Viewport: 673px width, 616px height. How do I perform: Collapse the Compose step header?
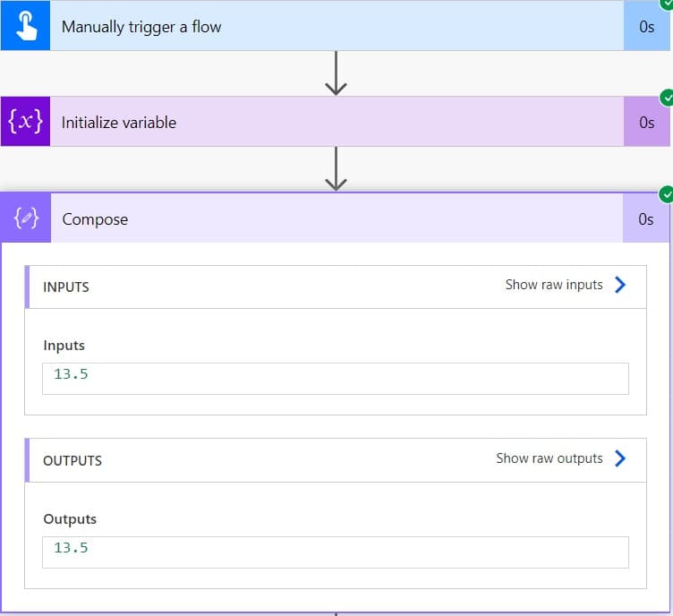click(x=336, y=218)
